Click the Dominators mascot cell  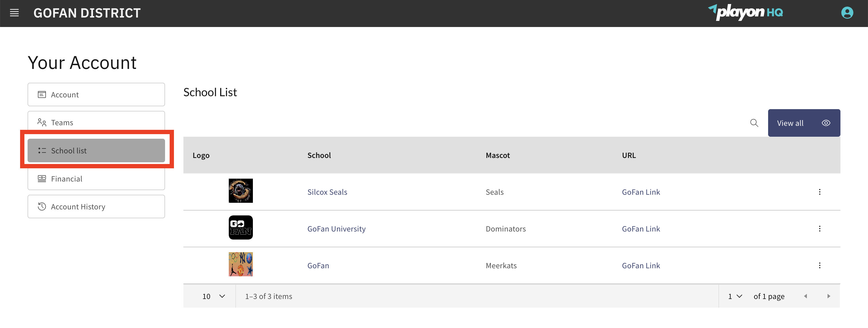click(x=505, y=229)
